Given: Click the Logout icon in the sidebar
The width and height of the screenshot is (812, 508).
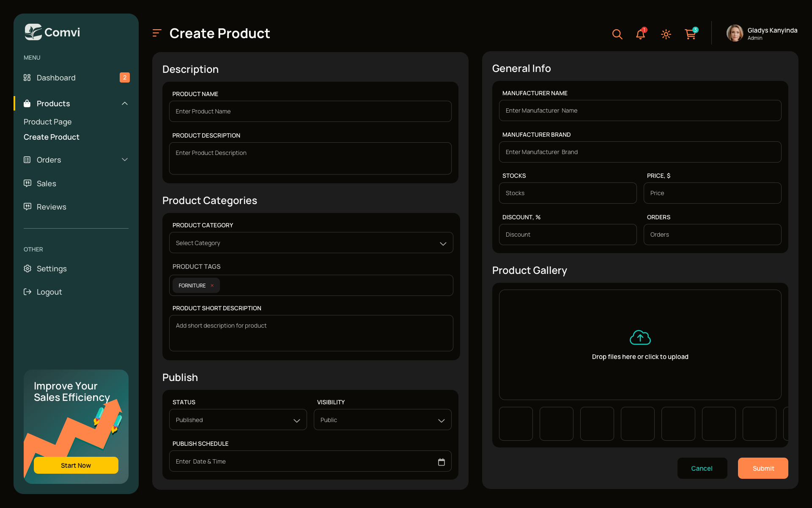Looking at the screenshot, I should 27,292.
